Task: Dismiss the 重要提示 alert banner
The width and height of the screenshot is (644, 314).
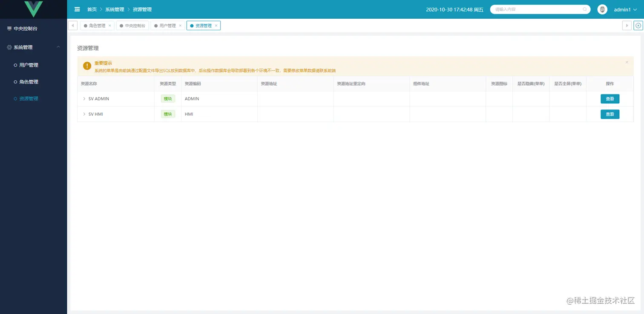Action: pos(627,62)
